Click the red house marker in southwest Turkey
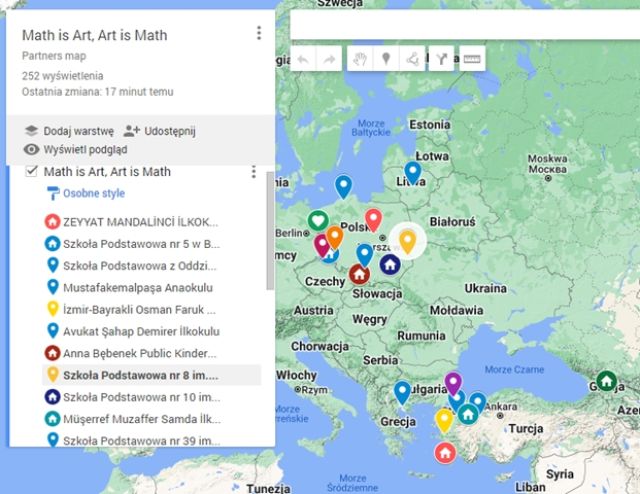 tap(445, 453)
